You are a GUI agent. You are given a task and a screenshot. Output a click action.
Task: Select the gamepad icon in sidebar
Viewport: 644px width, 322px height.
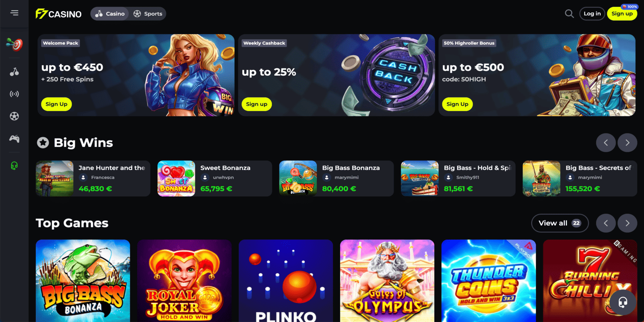14,139
